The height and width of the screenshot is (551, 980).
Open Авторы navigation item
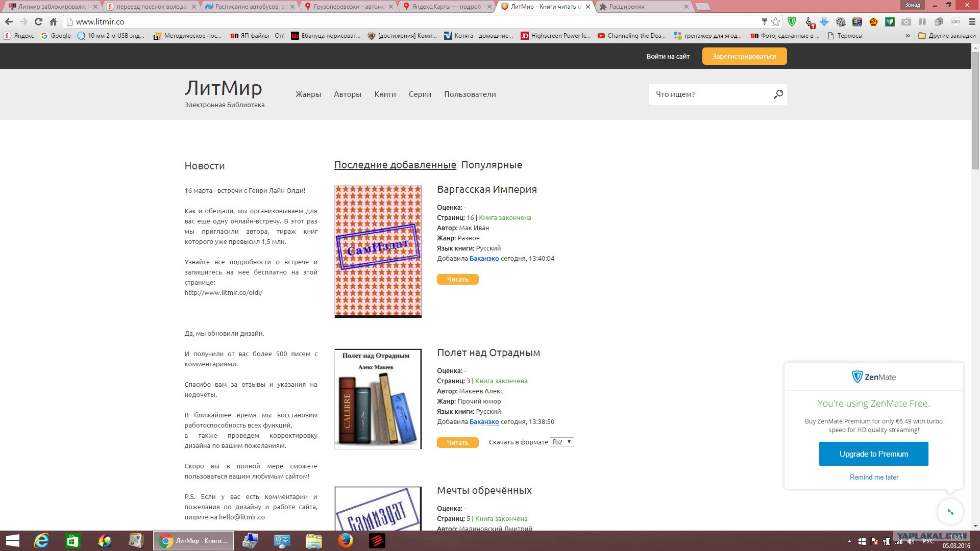click(x=348, y=94)
